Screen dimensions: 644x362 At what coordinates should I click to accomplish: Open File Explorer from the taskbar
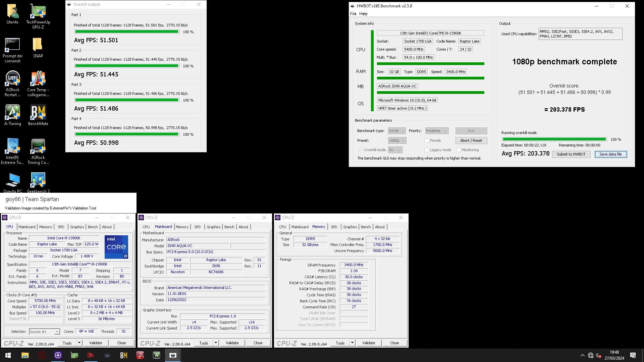(x=25, y=355)
